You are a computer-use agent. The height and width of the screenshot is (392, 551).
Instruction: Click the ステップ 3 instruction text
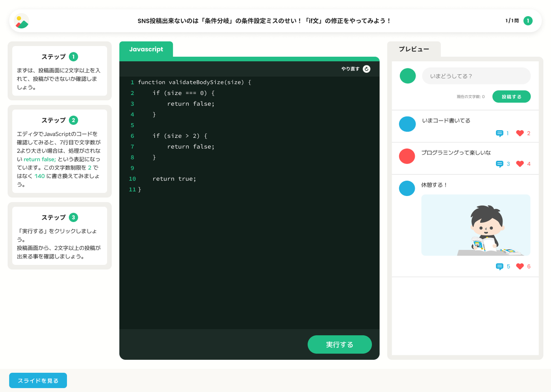[x=59, y=244]
